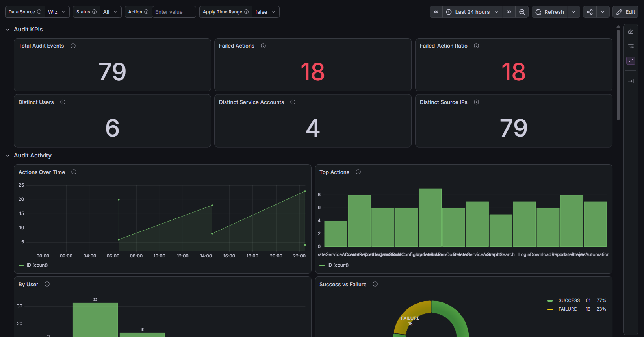Screen dimensions: 644x337
Task: Click info icon beside By User
Action: click(47, 284)
